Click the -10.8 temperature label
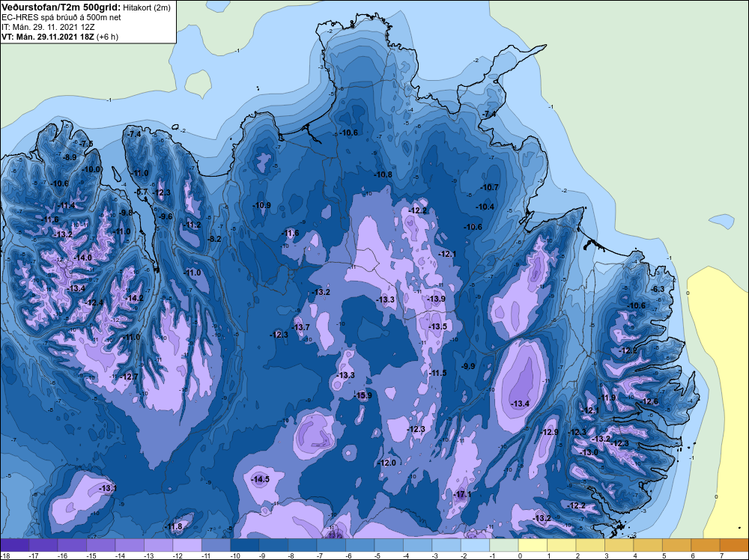 tap(383, 174)
